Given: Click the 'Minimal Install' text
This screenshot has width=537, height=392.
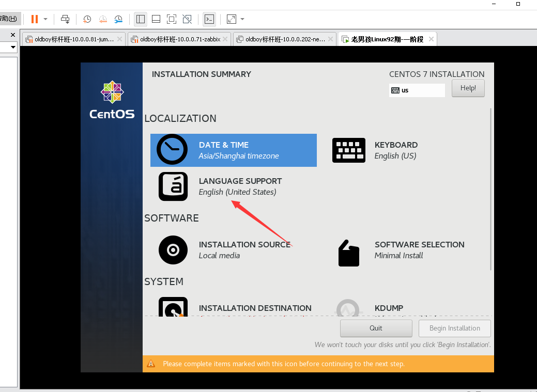Looking at the screenshot, I should point(398,256).
